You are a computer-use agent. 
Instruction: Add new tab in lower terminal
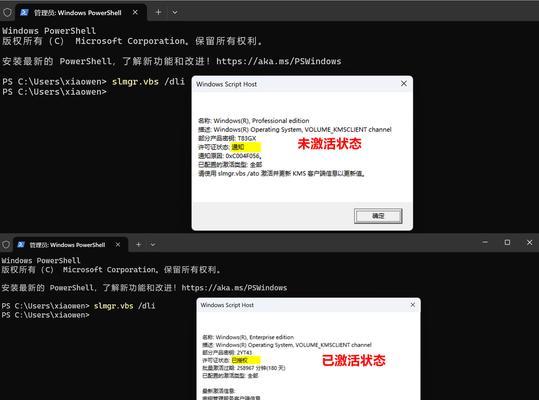point(138,244)
